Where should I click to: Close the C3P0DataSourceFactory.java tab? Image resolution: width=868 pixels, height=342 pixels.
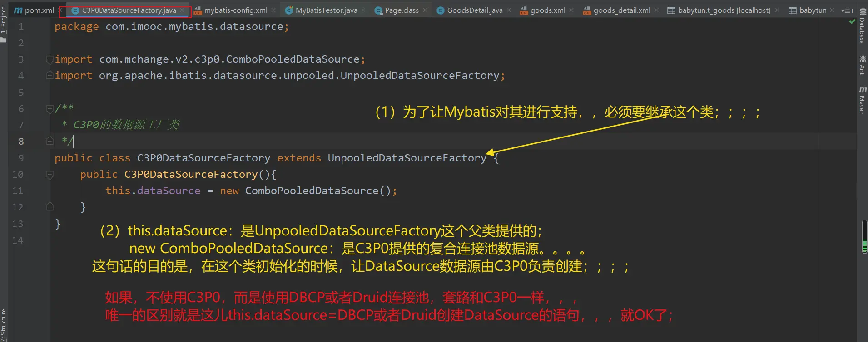point(182,10)
